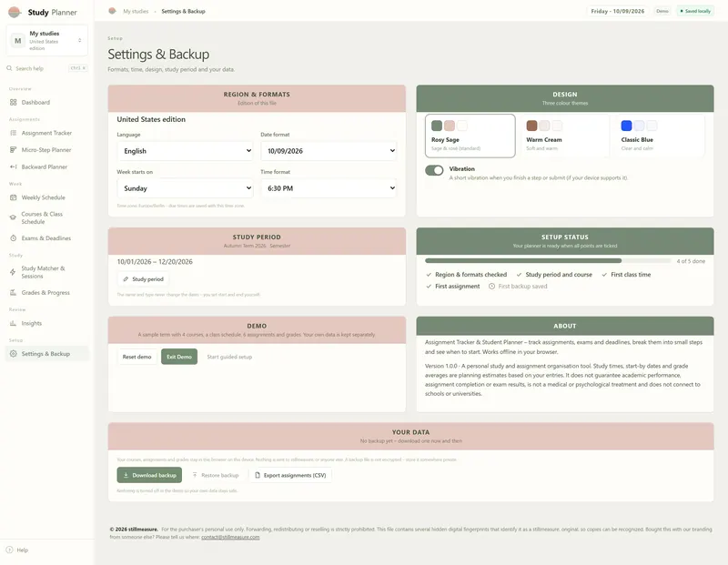
Task: Click the Help question mark icon
Action: (9, 550)
